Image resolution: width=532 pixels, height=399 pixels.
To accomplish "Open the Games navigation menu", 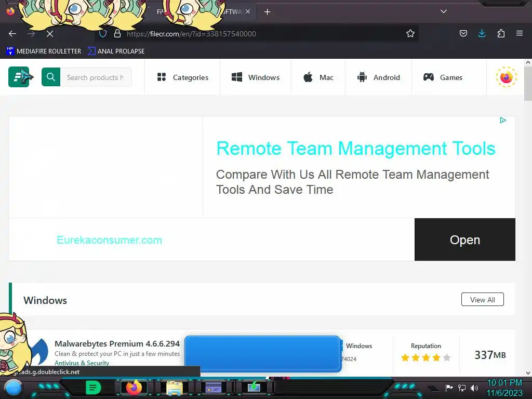I will click(x=443, y=77).
